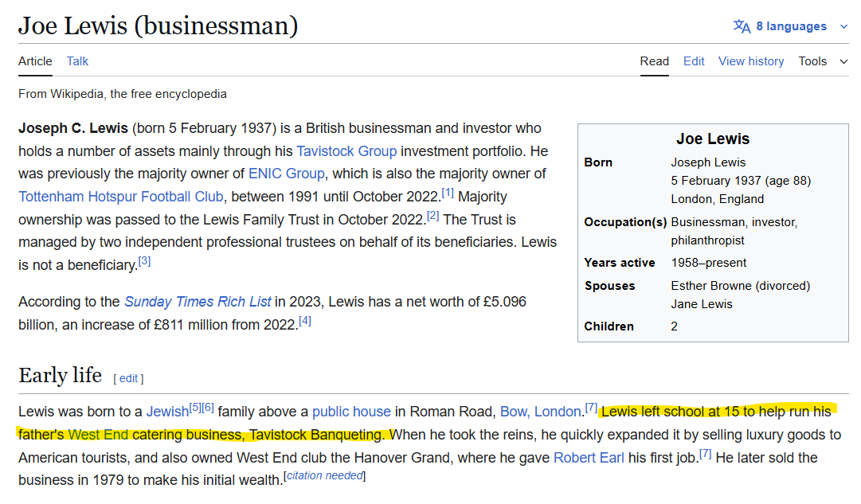Click the Children value 2
The height and width of the screenshot is (504, 861).
coord(675,326)
